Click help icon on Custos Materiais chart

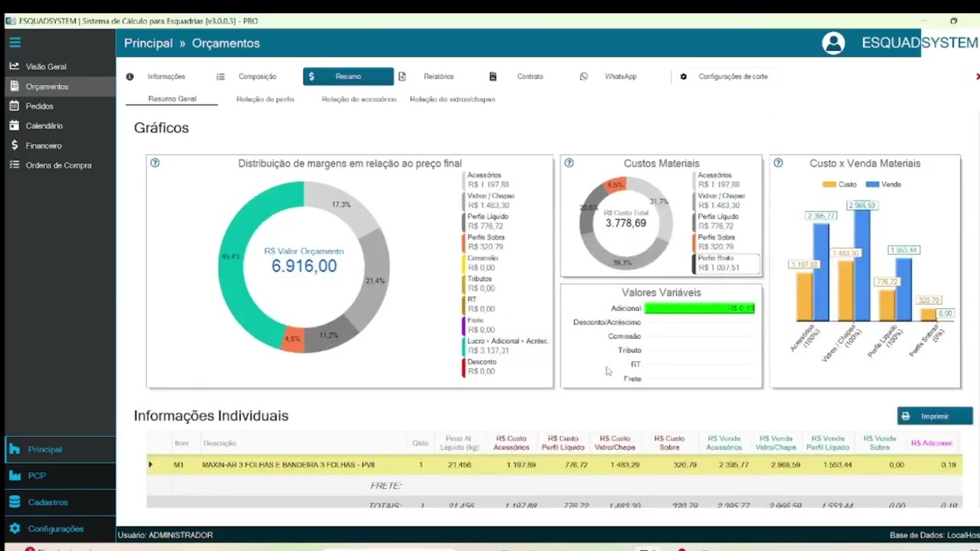[x=569, y=163]
